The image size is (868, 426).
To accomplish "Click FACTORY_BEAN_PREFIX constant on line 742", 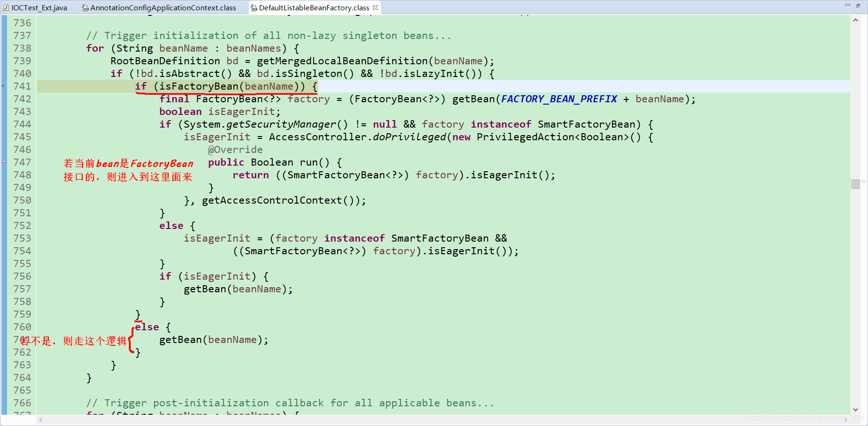I will coord(559,99).
